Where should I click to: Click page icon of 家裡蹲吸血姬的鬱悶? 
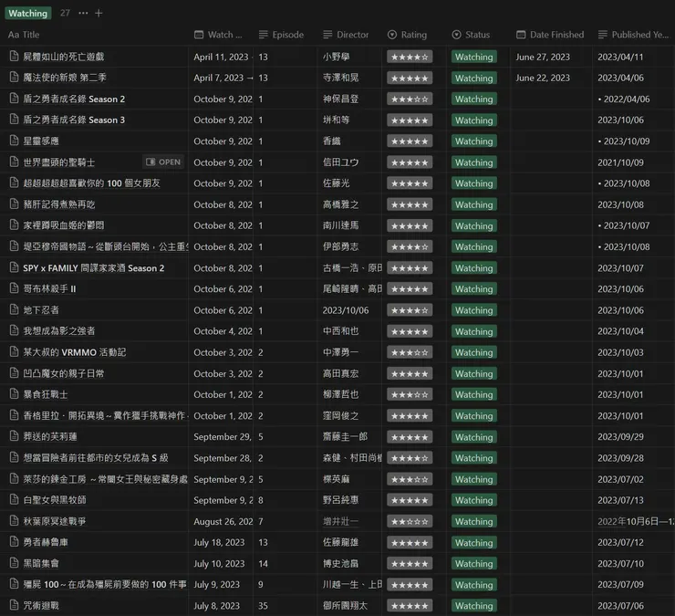coord(15,225)
